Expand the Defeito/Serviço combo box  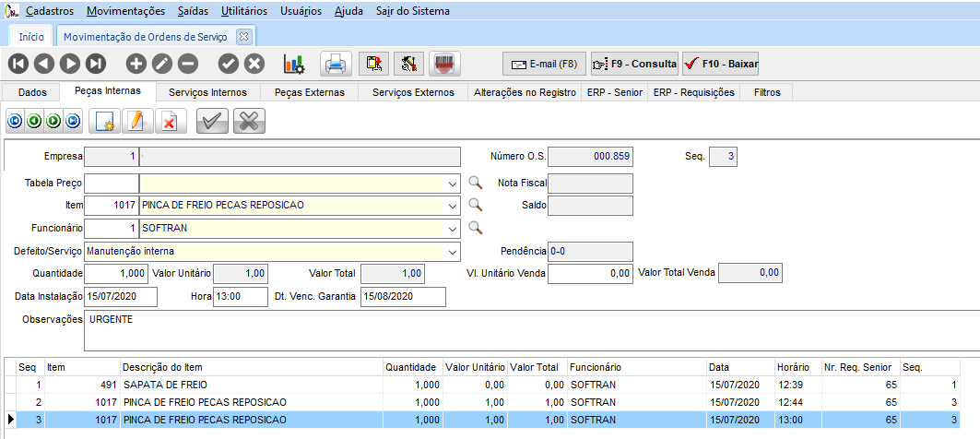(x=452, y=251)
